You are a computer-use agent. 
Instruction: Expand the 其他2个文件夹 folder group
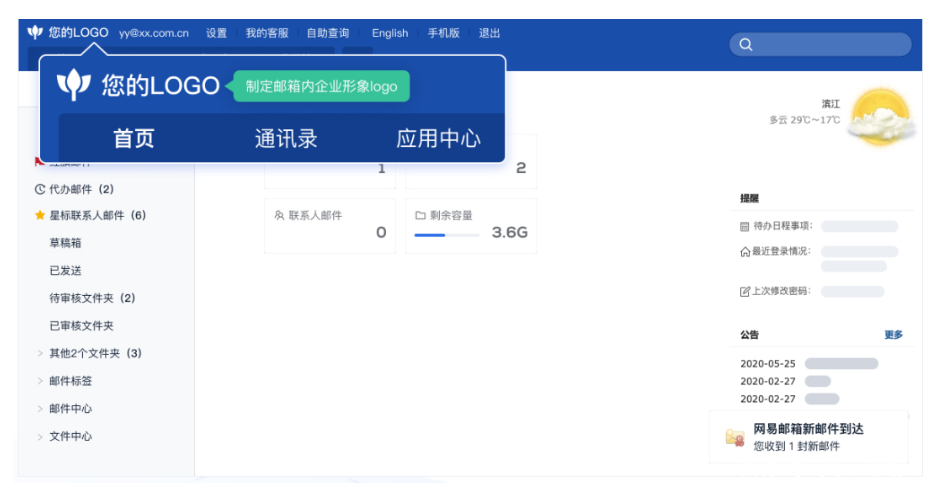(x=40, y=353)
